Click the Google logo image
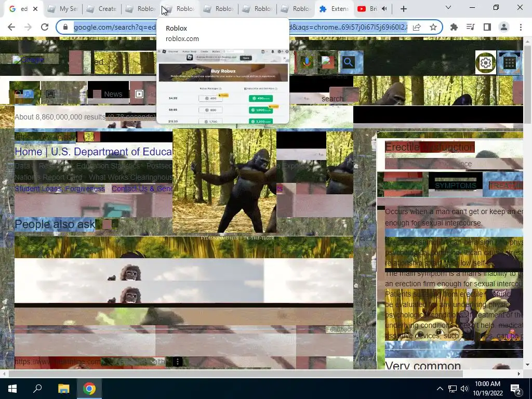The width and height of the screenshot is (532, 399). pos(29,60)
